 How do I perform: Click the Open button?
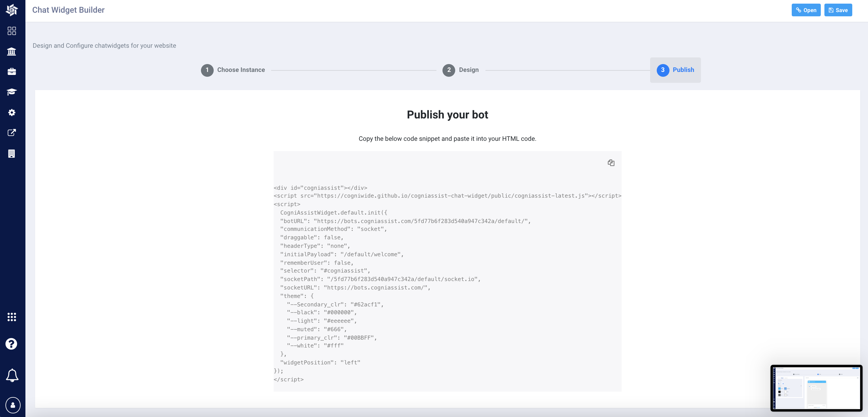click(x=806, y=10)
